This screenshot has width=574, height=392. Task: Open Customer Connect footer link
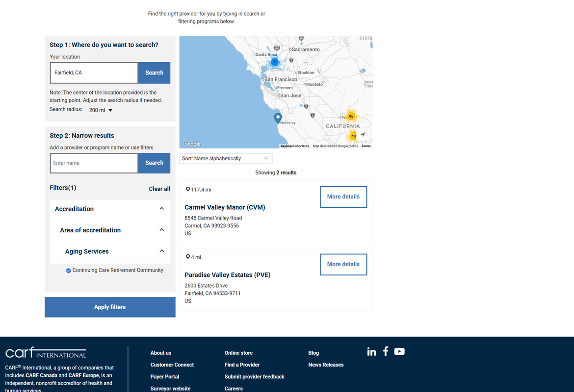(x=172, y=365)
